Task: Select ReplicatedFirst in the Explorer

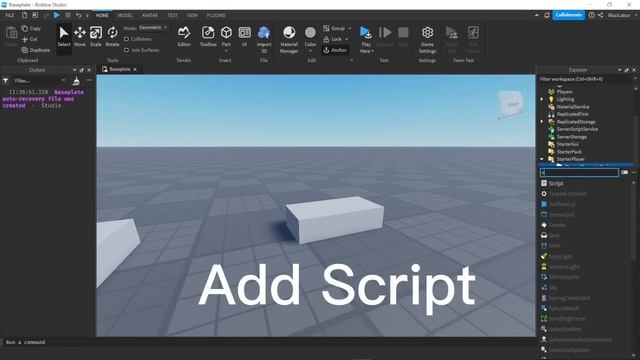Action: (573, 114)
